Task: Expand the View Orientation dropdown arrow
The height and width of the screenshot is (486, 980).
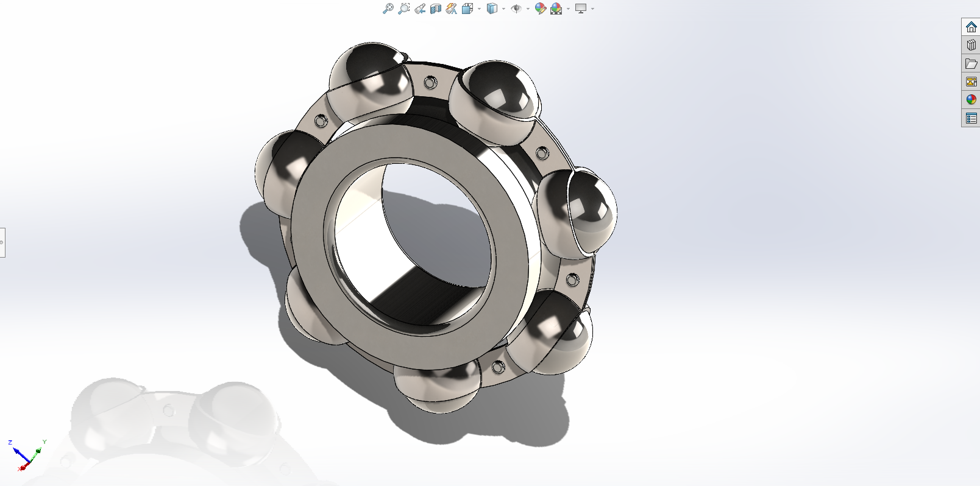Action: point(479,9)
